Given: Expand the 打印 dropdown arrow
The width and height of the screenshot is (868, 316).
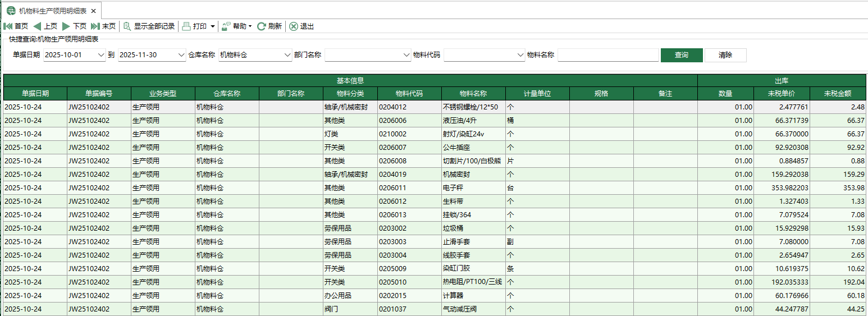Looking at the screenshot, I should coord(213,26).
